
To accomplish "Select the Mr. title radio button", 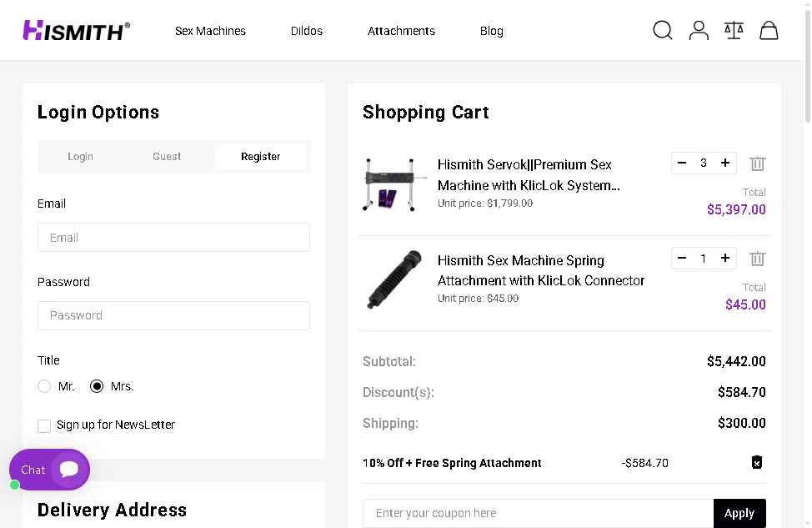I will [x=44, y=386].
